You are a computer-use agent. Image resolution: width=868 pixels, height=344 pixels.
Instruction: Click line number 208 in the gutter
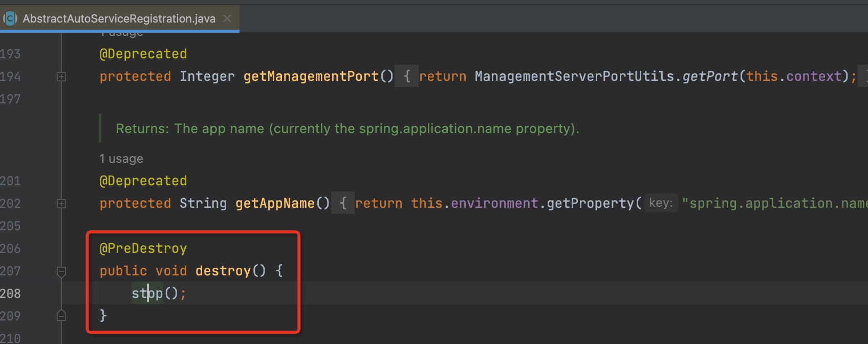pyautogui.click(x=11, y=294)
